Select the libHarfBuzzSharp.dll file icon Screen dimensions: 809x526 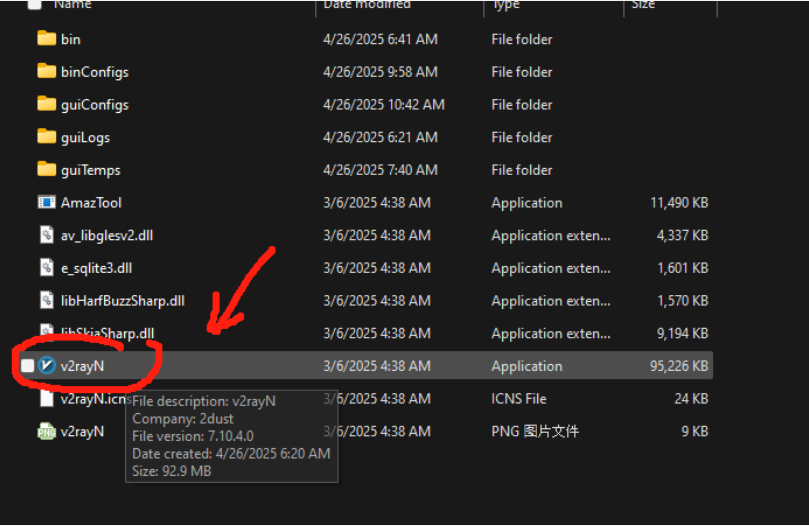pyautogui.click(x=47, y=300)
